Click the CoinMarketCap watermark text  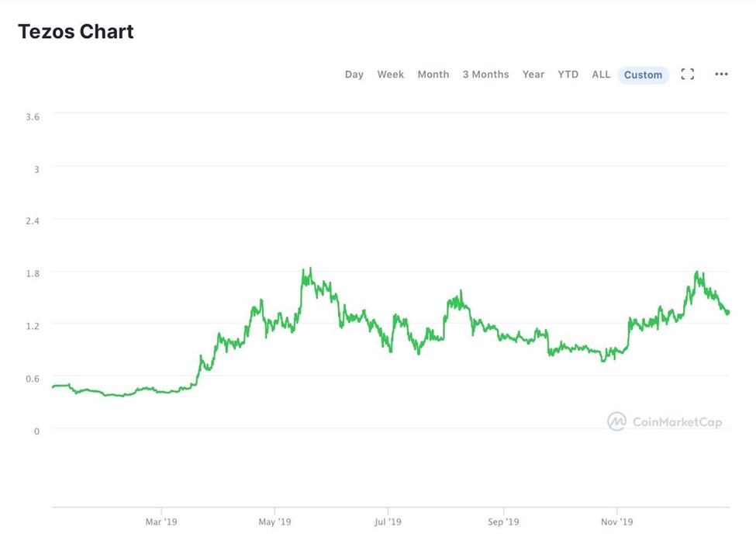(677, 422)
